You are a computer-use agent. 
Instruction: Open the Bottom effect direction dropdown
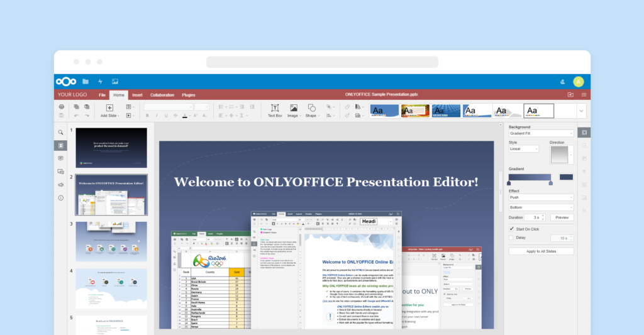[x=541, y=207]
